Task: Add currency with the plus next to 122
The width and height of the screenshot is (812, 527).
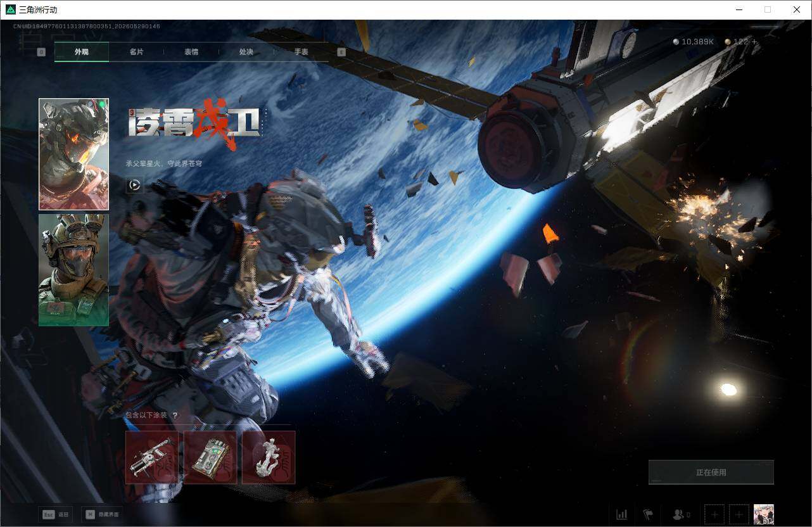Action: click(754, 42)
